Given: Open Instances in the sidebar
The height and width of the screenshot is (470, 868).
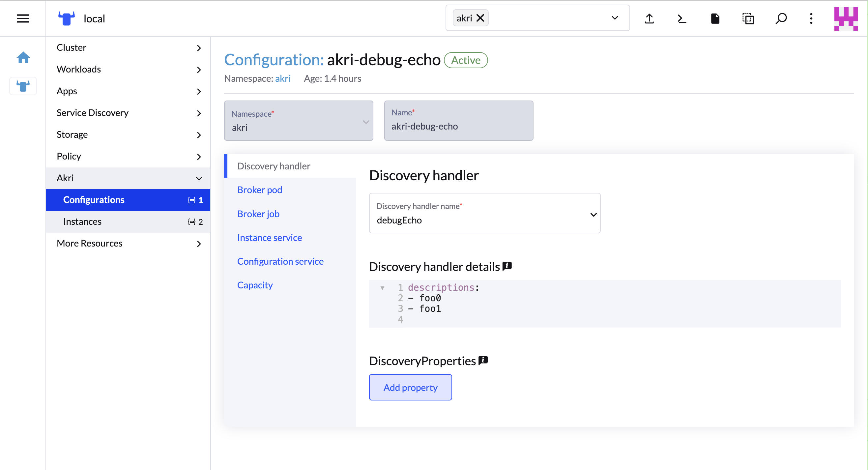Looking at the screenshot, I should click(x=82, y=221).
